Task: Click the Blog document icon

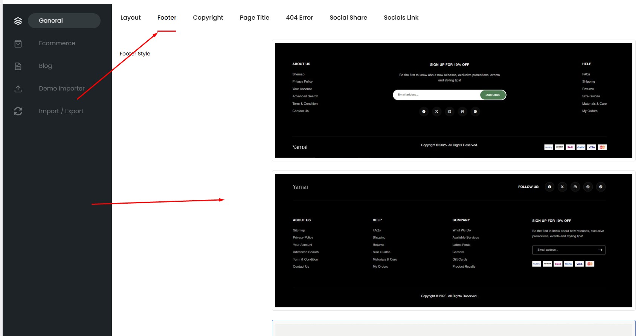Action: (18, 66)
